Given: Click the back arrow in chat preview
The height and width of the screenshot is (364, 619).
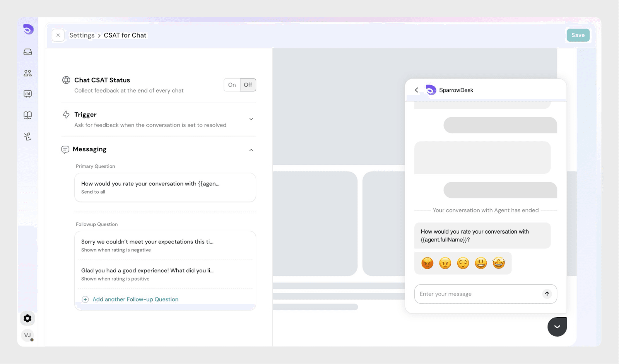Looking at the screenshot, I should [x=417, y=90].
